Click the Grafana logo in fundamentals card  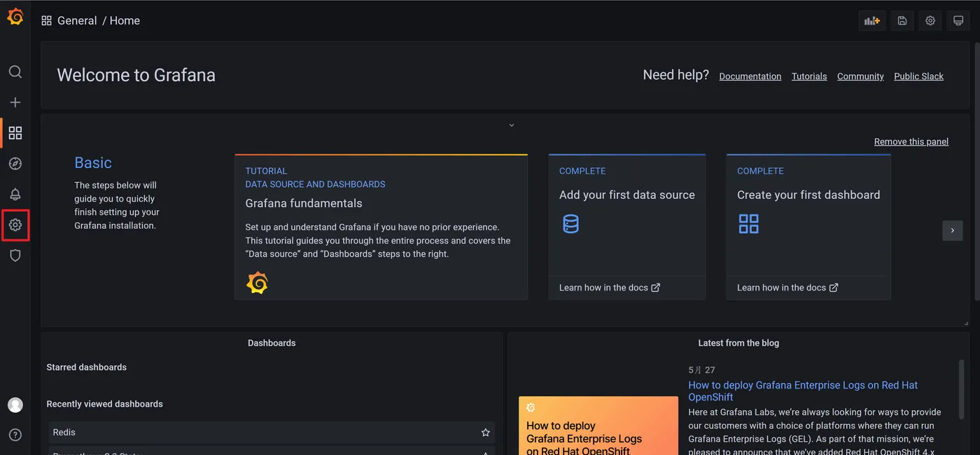click(258, 283)
